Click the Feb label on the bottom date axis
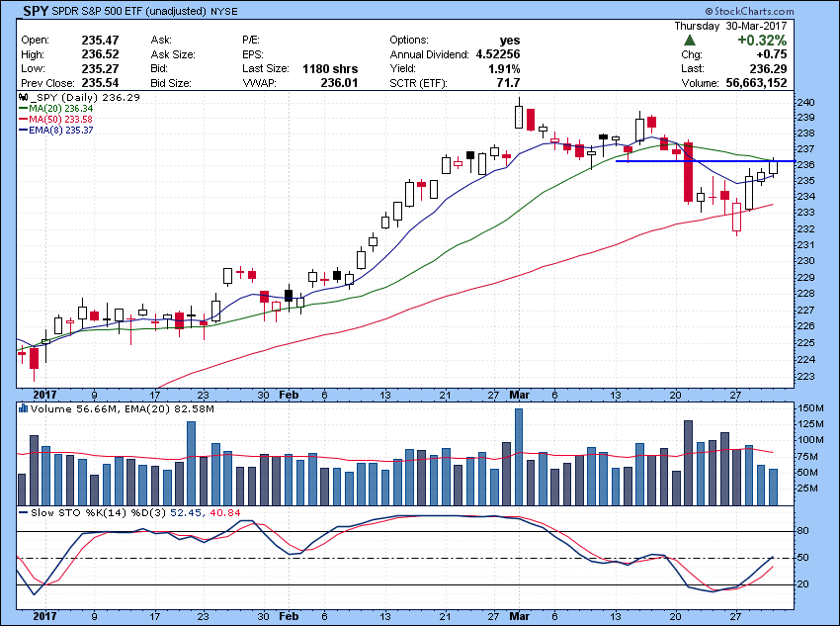This screenshot has width=840, height=626. (x=289, y=617)
